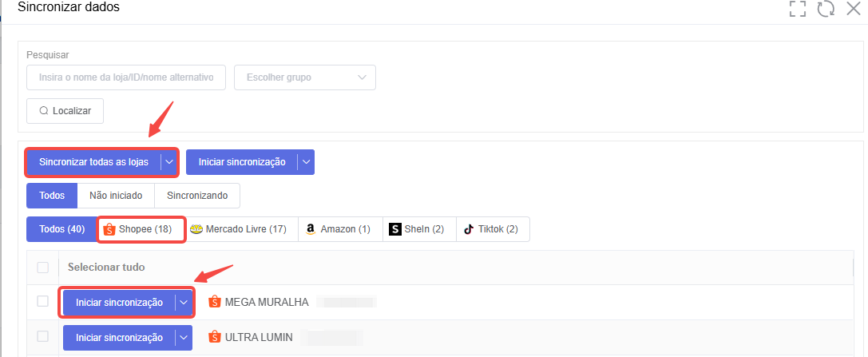Click Sincronizar todas as lojas button
Viewport: 868px width, 357px height.
coord(94,162)
